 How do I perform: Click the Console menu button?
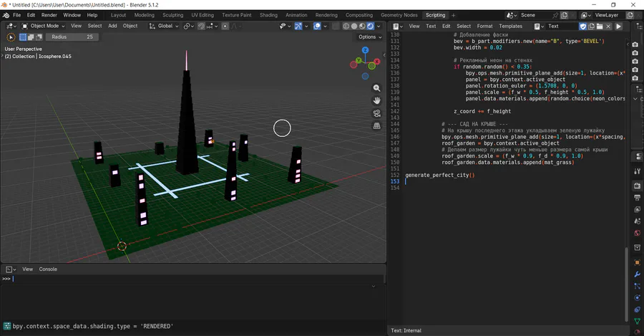[x=48, y=269]
